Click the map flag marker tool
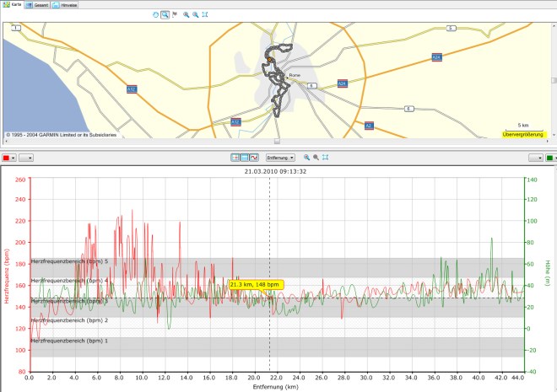This screenshot has height=392, width=557. 175,14
